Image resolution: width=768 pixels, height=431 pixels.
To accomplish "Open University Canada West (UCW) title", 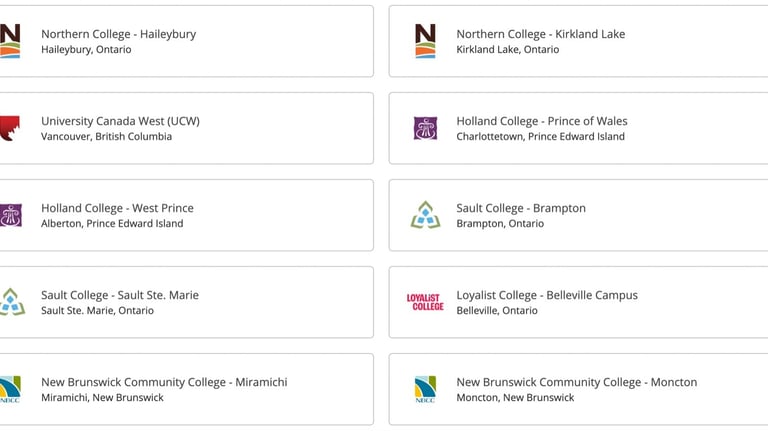I will (120, 121).
